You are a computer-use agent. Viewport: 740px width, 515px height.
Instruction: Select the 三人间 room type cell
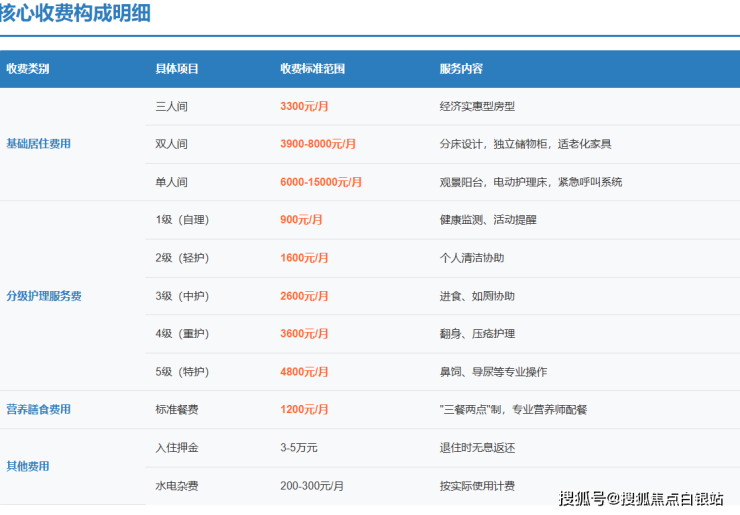coord(171,106)
